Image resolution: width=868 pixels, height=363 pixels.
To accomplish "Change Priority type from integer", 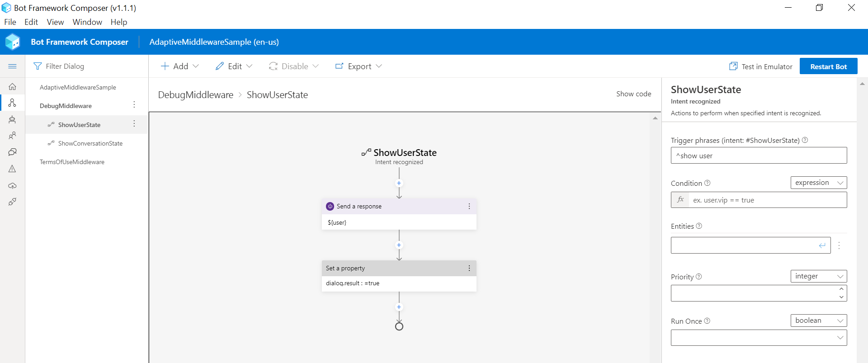I will 819,276.
